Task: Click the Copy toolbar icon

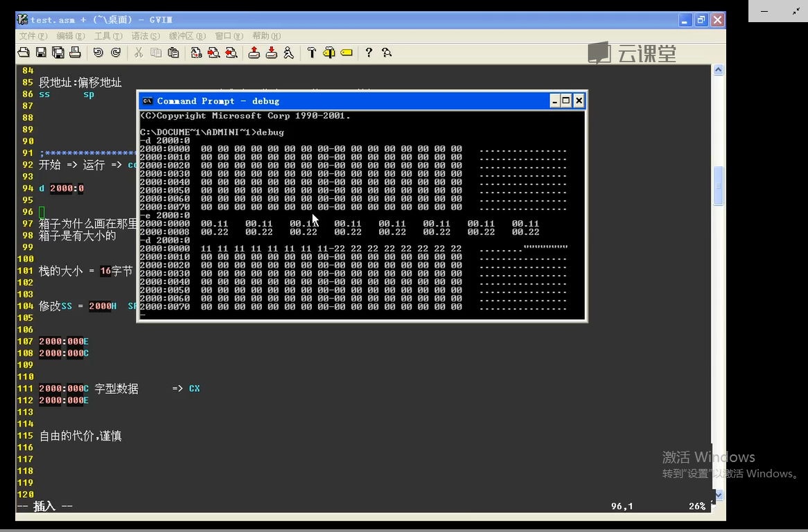Action: pos(156,53)
